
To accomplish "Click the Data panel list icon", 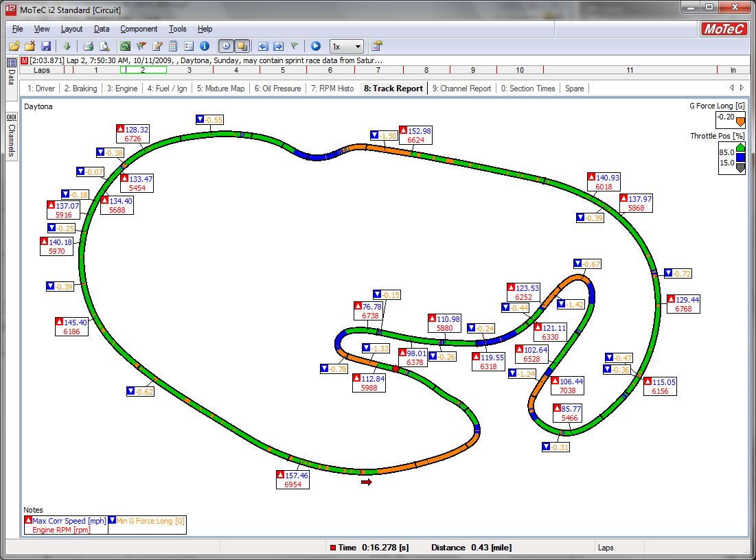I will pyautogui.click(x=12, y=62).
